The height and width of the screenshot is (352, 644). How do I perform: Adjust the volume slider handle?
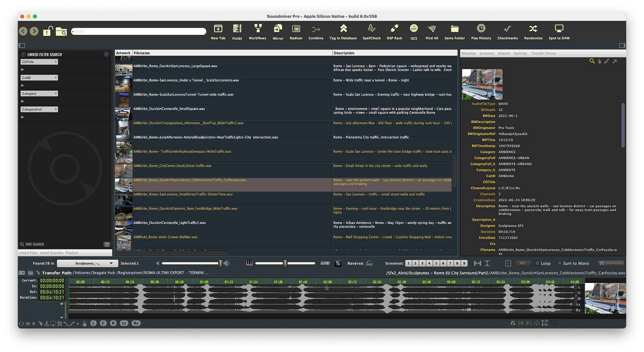point(220,263)
